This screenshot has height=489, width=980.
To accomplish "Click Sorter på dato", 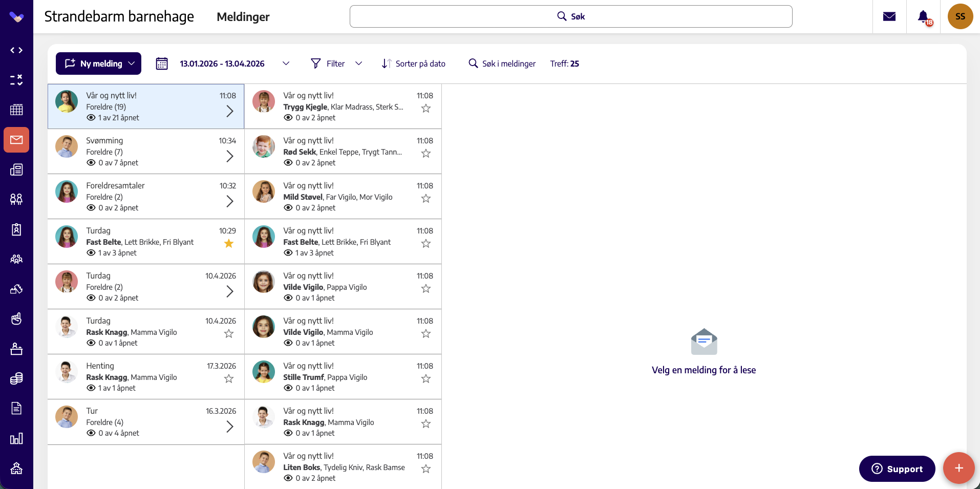I will tap(414, 63).
